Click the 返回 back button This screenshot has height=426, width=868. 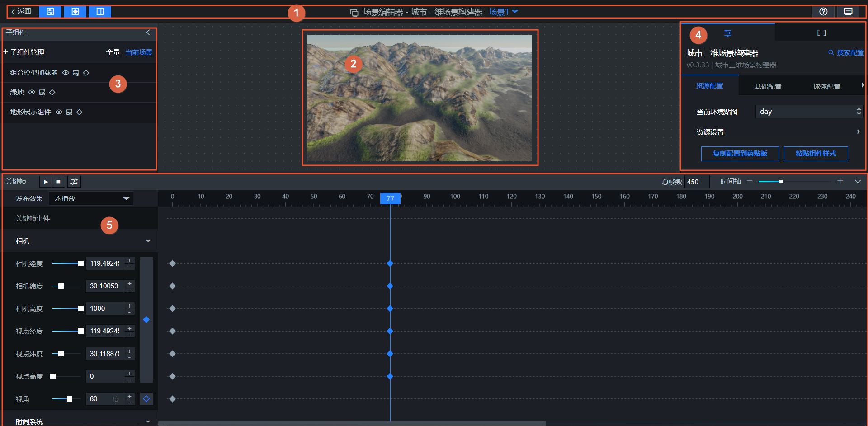(x=21, y=12)
